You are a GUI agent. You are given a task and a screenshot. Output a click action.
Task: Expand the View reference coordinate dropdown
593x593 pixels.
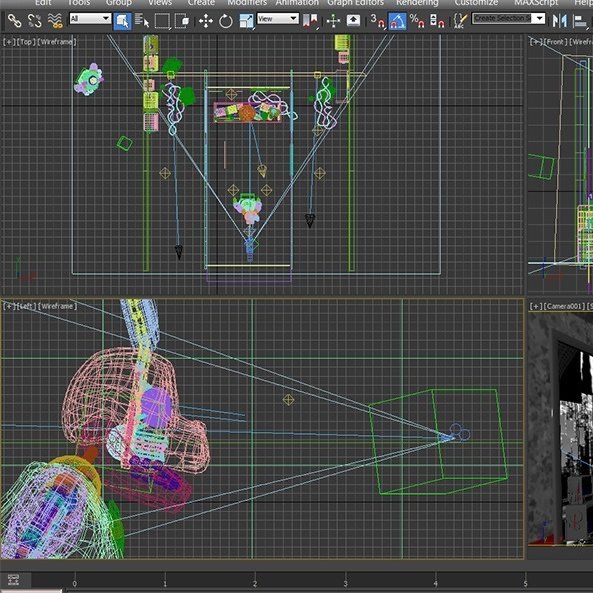(278, 19)
